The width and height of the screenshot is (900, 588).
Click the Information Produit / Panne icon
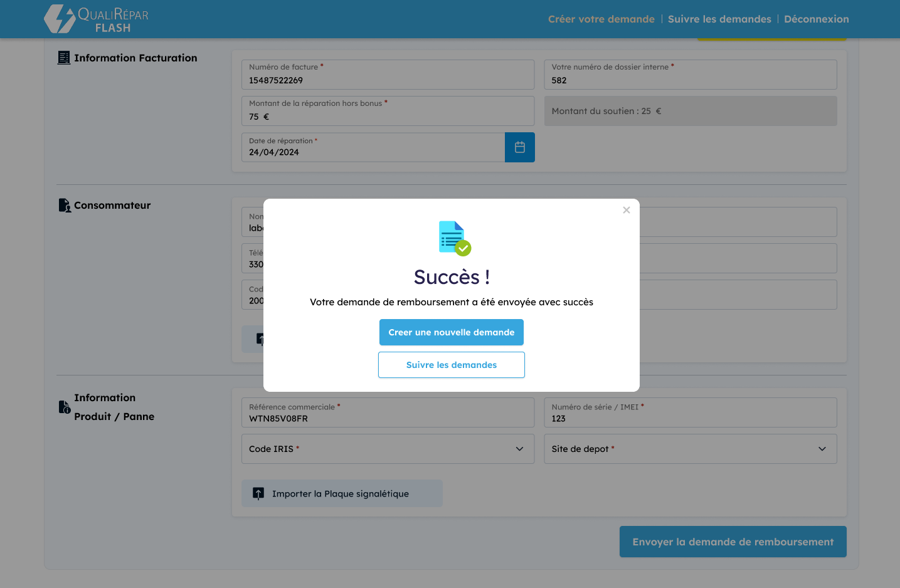[64, 407]
